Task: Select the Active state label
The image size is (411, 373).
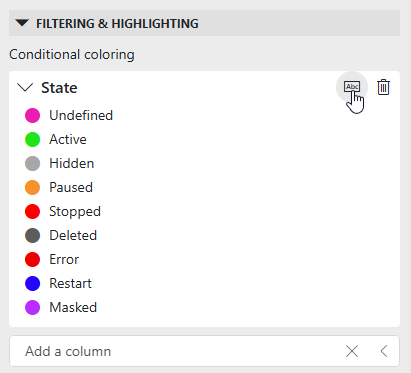Action: 68,139
